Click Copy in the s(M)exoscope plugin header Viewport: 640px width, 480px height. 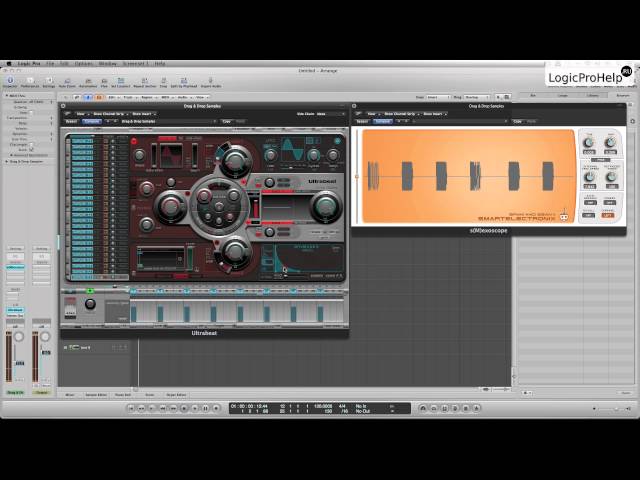click(517, 121)
